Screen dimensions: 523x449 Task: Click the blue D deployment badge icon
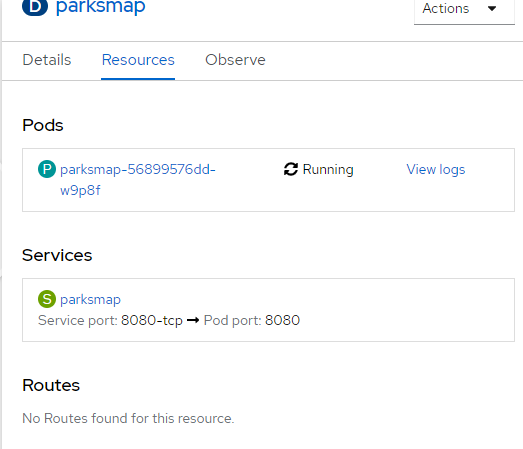[35, 6]
